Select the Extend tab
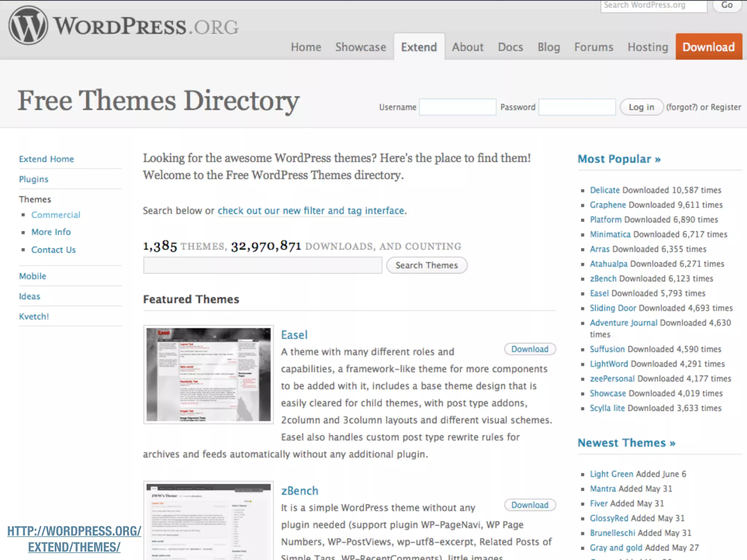This screenshot has width=747, height=560. click(x=419, y=47)
